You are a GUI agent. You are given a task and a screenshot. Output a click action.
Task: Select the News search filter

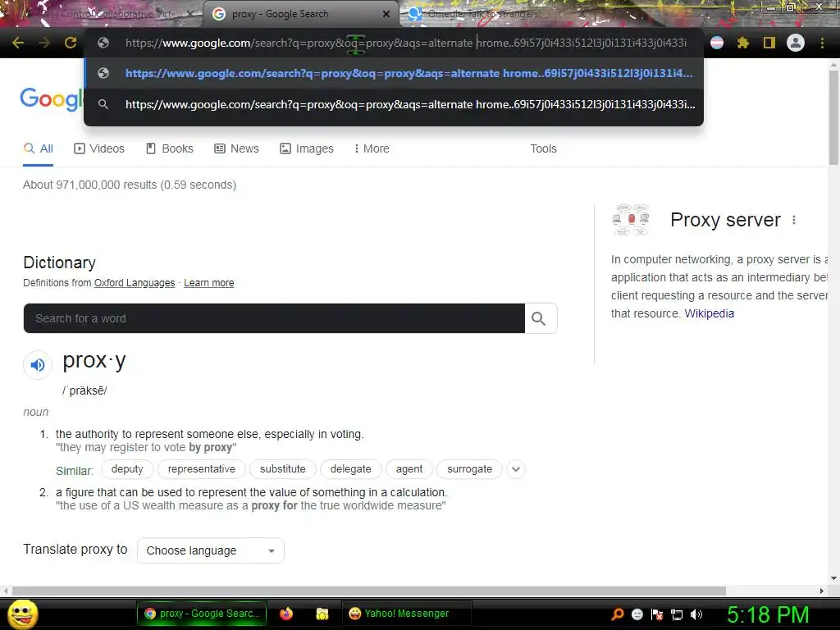pos(236,148)
